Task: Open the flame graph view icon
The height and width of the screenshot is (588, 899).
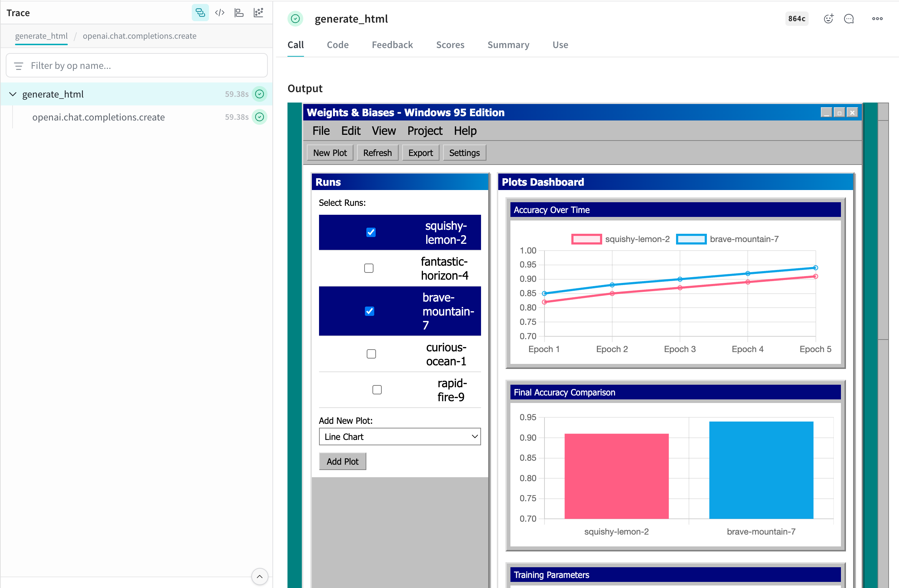Action: (239, 13)
